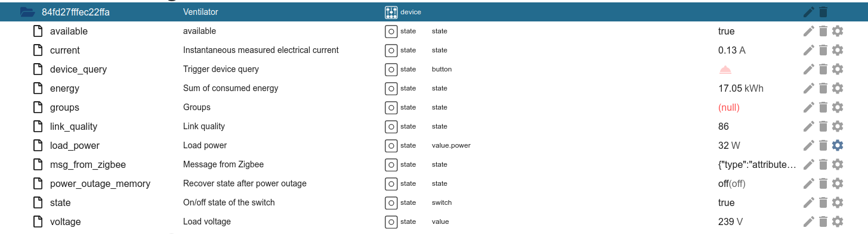Image resolution: width=868 pixels, height=234 pixels.
Task: Change power_outage_memory value off(off)
Action: [731, 183]
